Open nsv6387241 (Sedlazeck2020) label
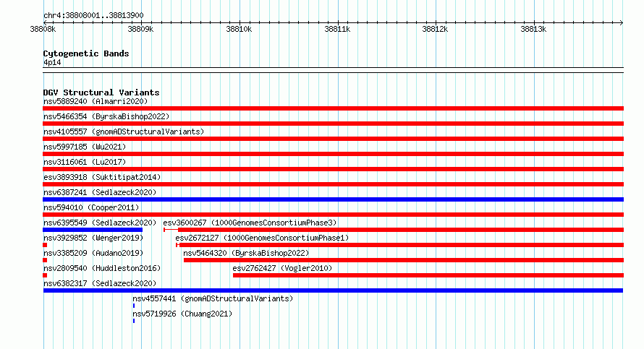Image resolution: width=644 pixels, height=349 pixels. 100,192
